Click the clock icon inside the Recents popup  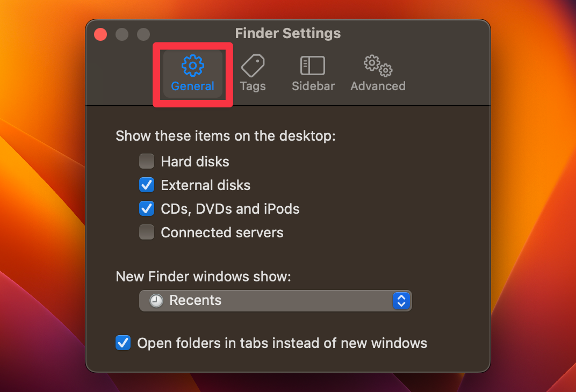[x=155, y=300]
